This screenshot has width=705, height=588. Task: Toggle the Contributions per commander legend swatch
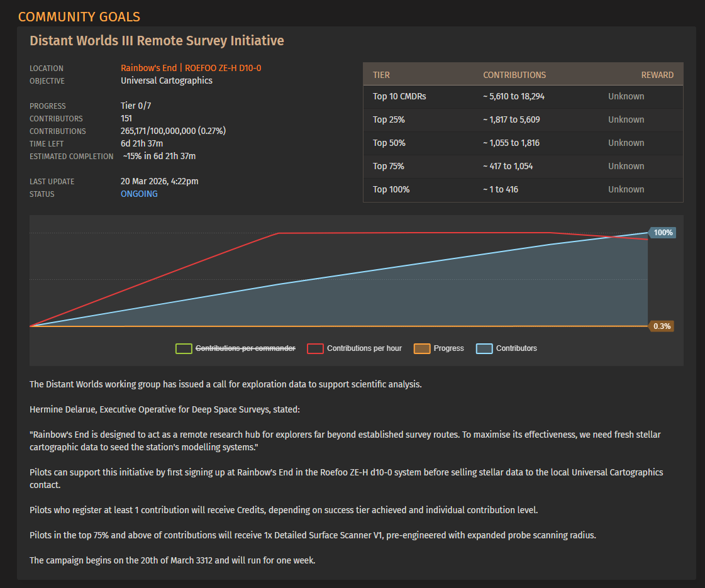(x=184, y=348)
